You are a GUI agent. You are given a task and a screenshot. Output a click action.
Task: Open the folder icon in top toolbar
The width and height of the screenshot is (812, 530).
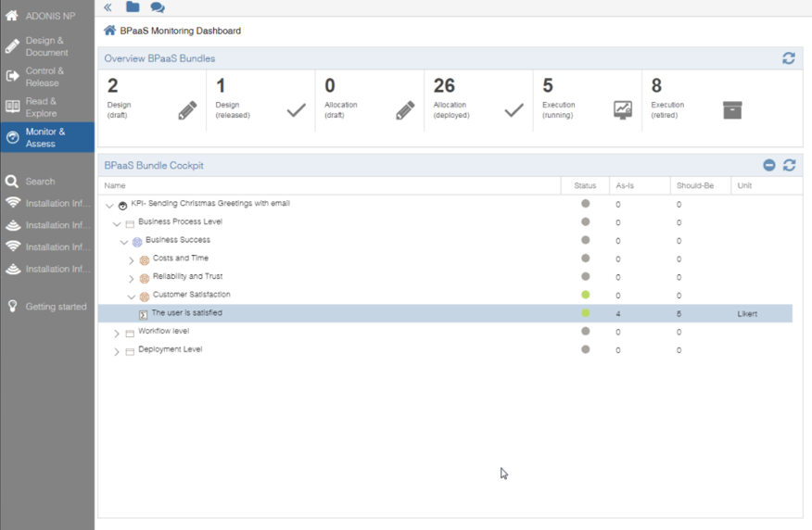(x=133, y=7)
